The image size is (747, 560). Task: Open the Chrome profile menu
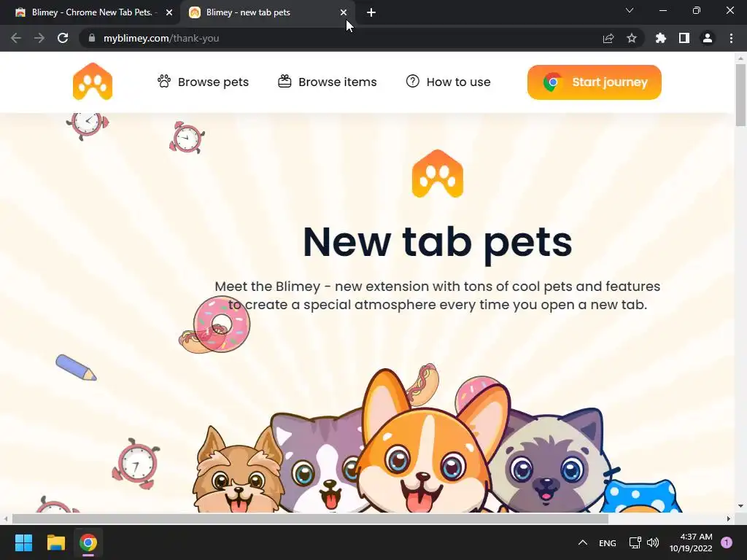point(708,38)
